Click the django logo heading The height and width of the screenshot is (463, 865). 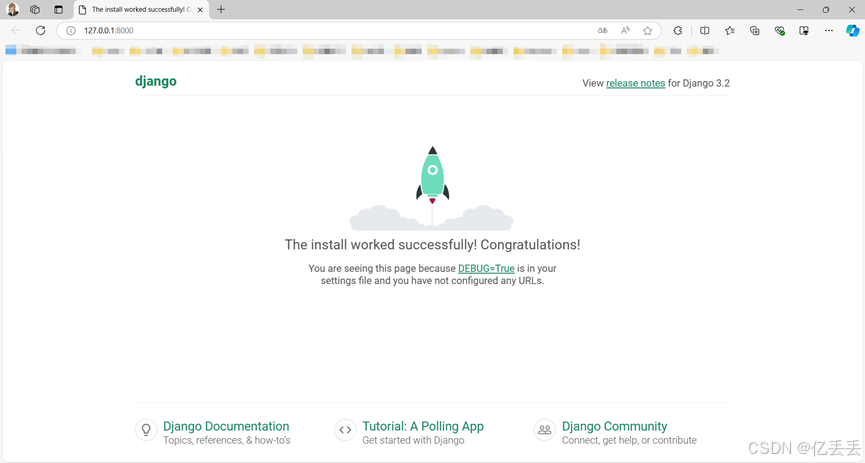click(156, 81)
